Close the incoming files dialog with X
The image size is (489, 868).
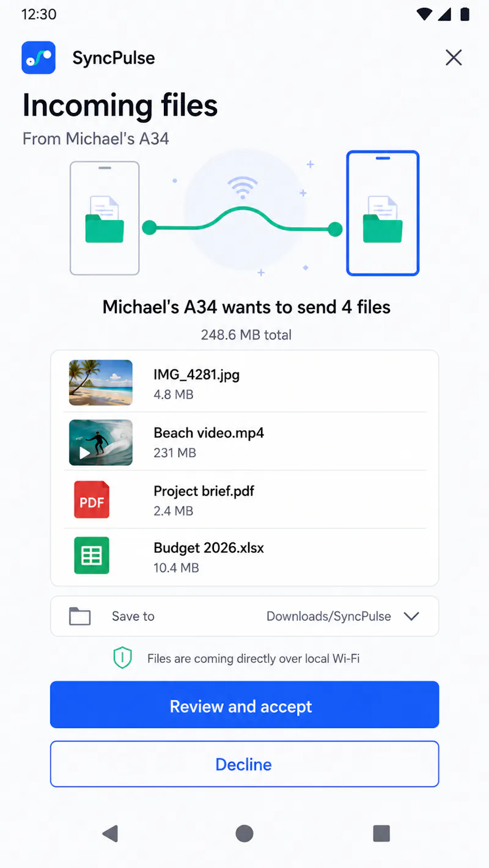pyautogui.click(x=454, y=57)
